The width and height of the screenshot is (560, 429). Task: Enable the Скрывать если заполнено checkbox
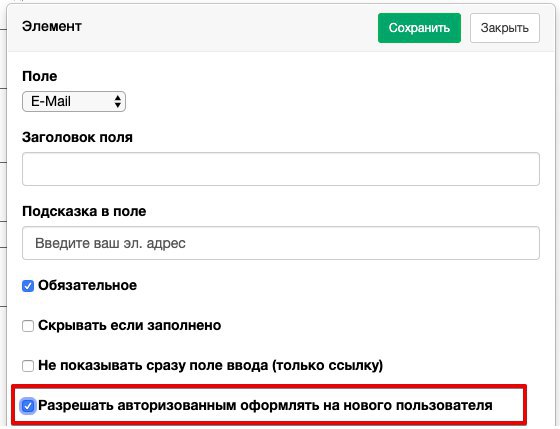pos(28,326)
